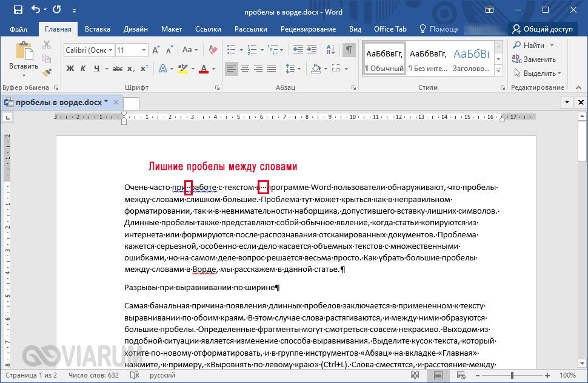This screenshot has height=383, width=588.
Task: Decrease font size with the small A icon
Action: pyautogui.click(x=170, y=50)
